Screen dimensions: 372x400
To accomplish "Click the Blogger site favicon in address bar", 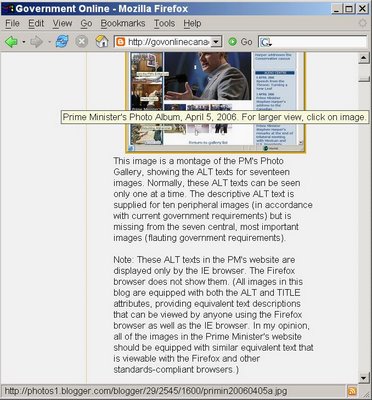I will (120, 42).
